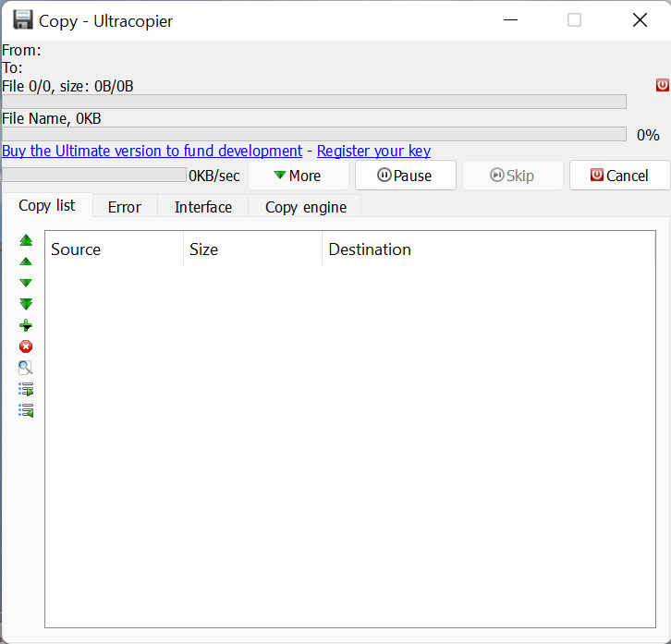Move selected item down one position

pyautogui.click(x=26, y=283)
